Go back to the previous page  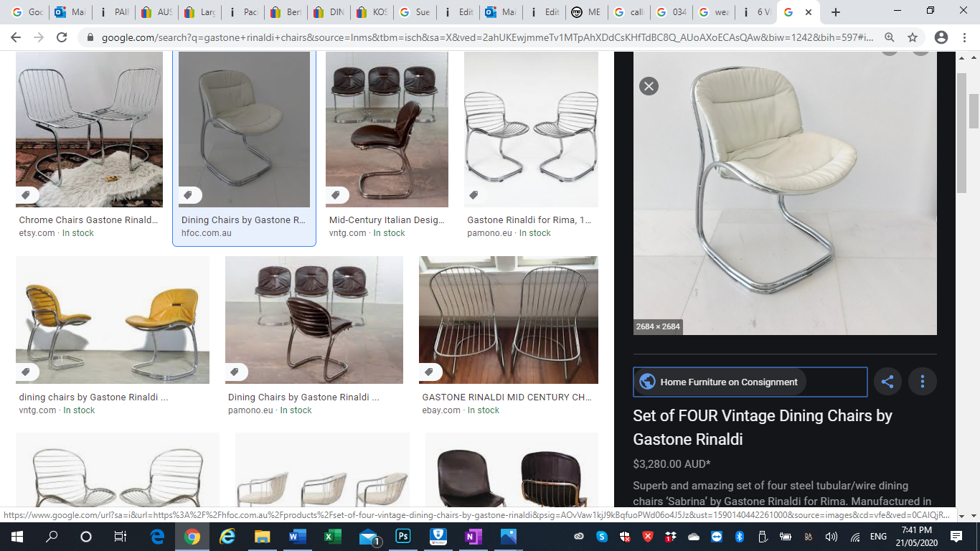[16, 37]
